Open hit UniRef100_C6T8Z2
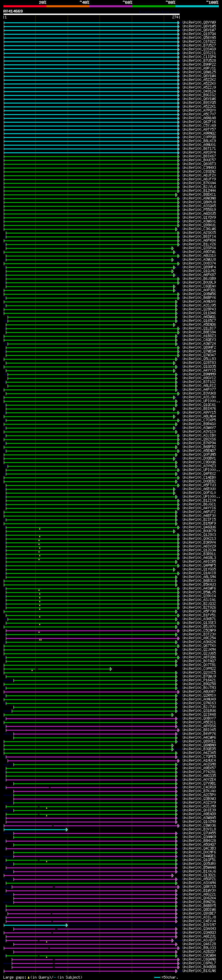222x980 pixels. (199, 41)
